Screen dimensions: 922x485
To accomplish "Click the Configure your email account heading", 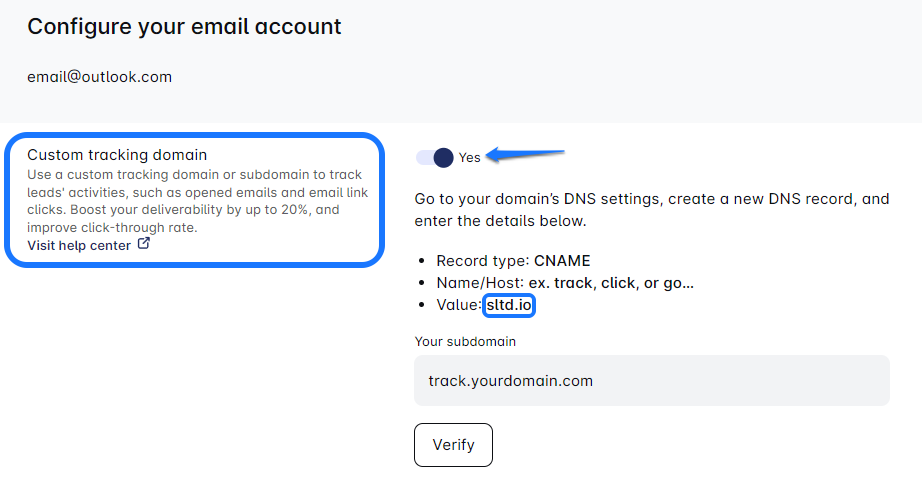I will (x=184, y=27).
